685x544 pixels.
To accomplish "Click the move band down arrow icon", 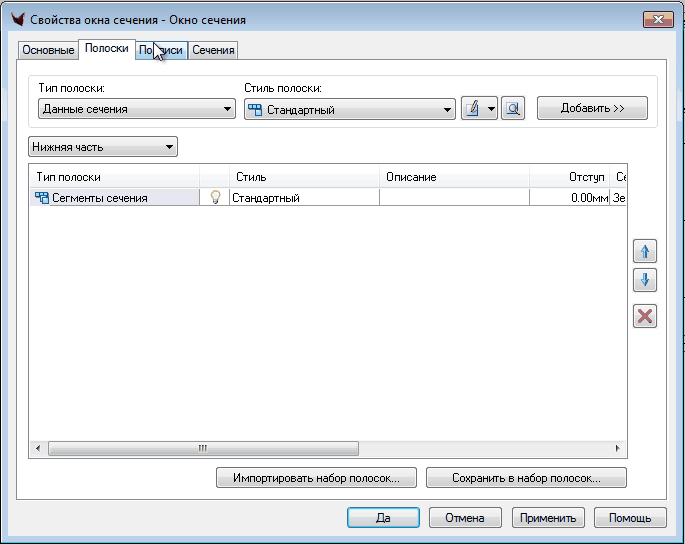I will [645, 281].
